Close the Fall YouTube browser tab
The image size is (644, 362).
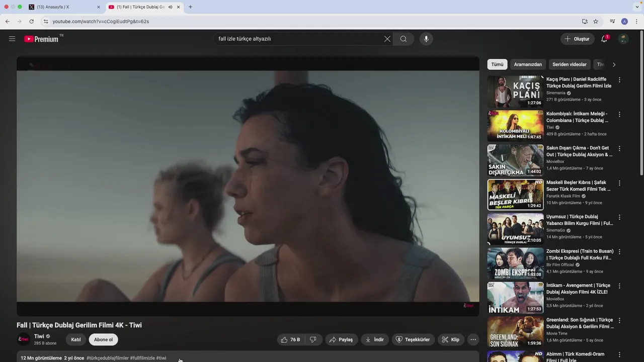click(x=178, y=7)
